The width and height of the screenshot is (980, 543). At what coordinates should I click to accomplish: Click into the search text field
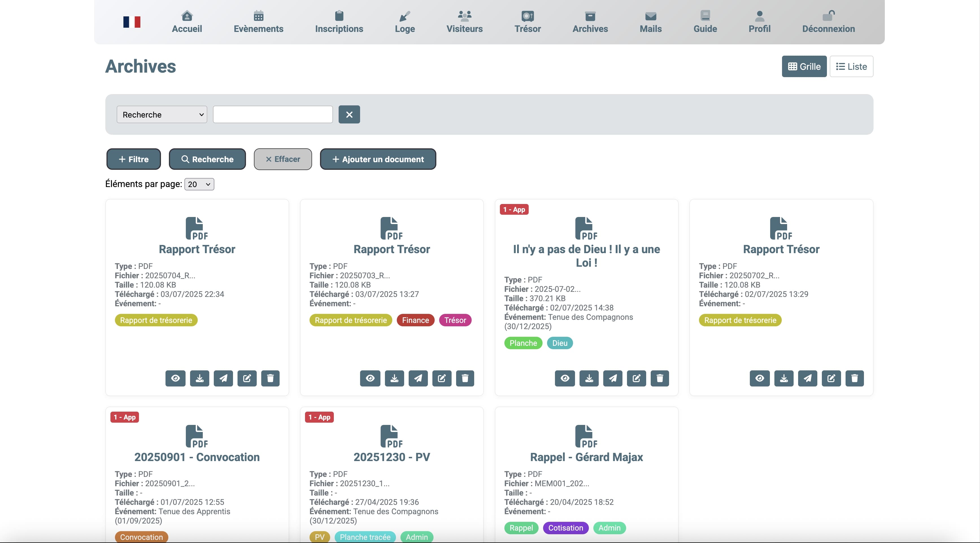[x=272, y=114]
